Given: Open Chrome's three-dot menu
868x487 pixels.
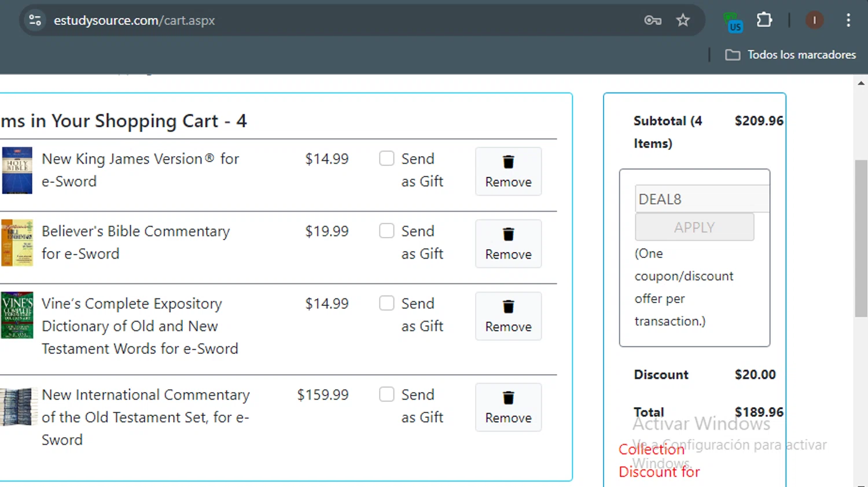Looking at the screenshot, I should click(x=848, y=20).
